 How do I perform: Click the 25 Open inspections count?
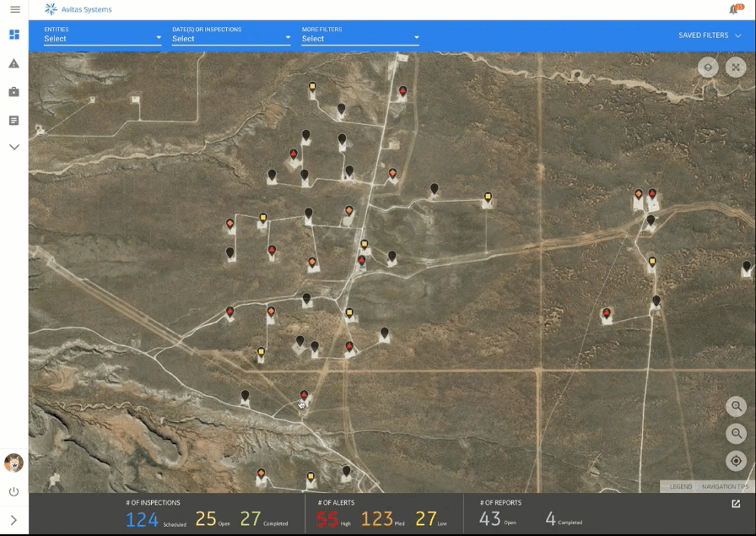[x=213, y=519]
